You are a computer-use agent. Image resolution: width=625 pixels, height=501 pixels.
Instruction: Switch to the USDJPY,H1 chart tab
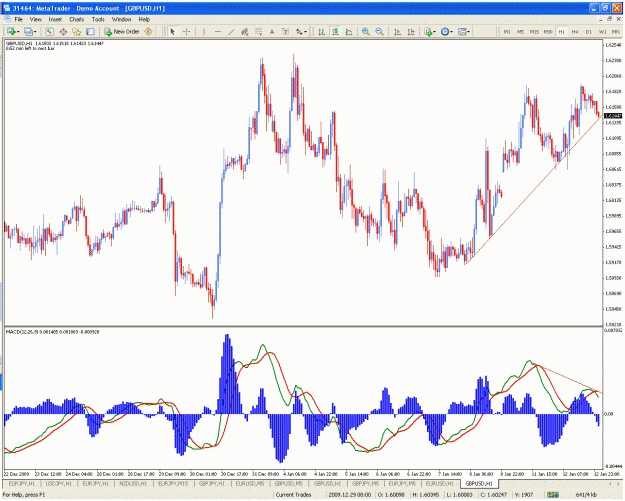(59, 483)
